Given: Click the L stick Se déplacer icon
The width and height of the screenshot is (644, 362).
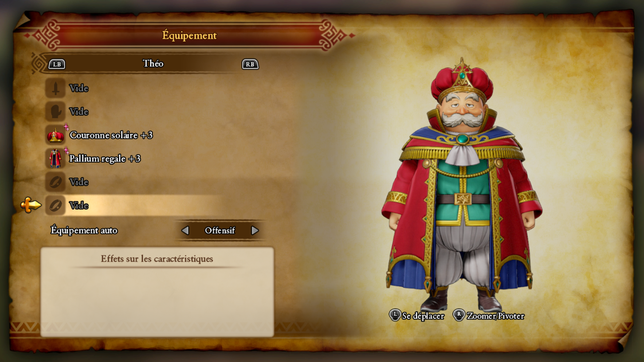Looking at the screenshot, I should pos(395,315).
